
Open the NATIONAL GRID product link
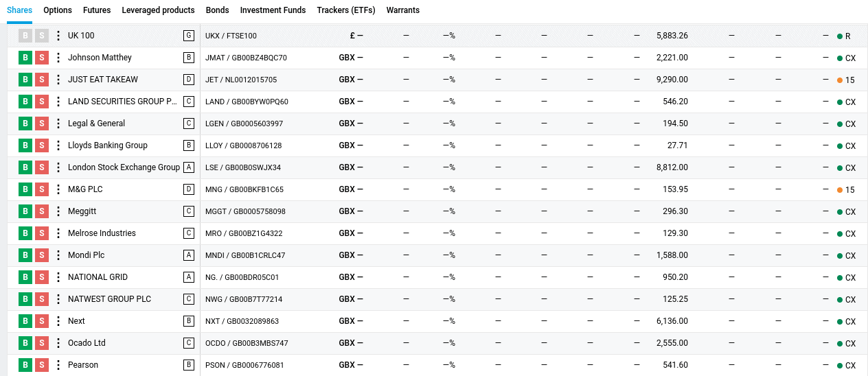tap(98, 277)
